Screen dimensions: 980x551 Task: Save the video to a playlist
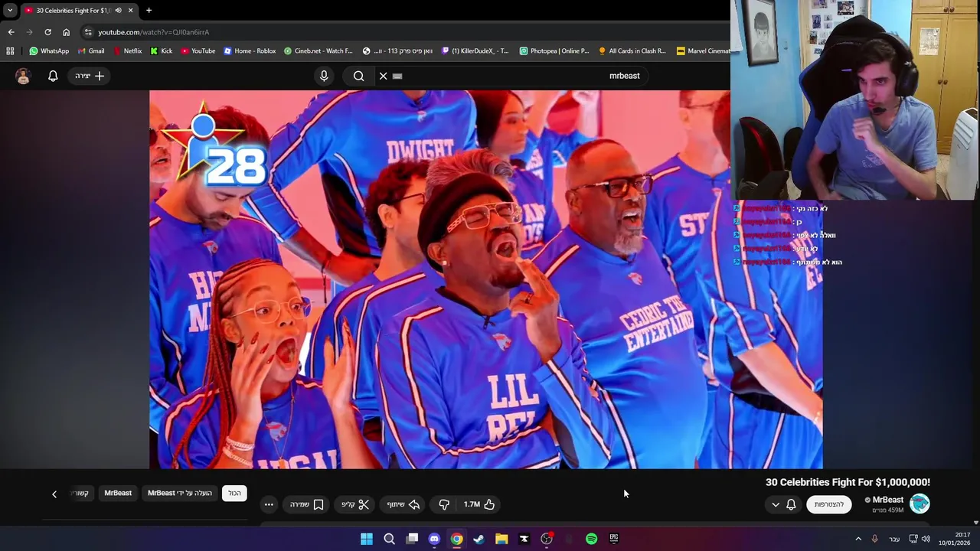click(x=307, y=504)
